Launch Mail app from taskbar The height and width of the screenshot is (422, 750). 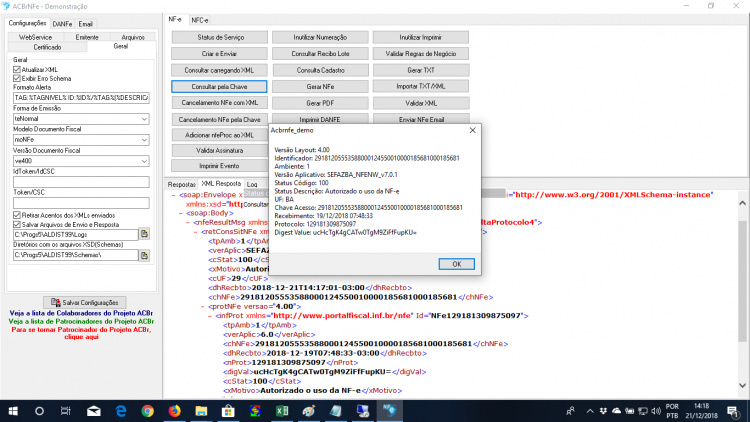(x=94, y=411)
